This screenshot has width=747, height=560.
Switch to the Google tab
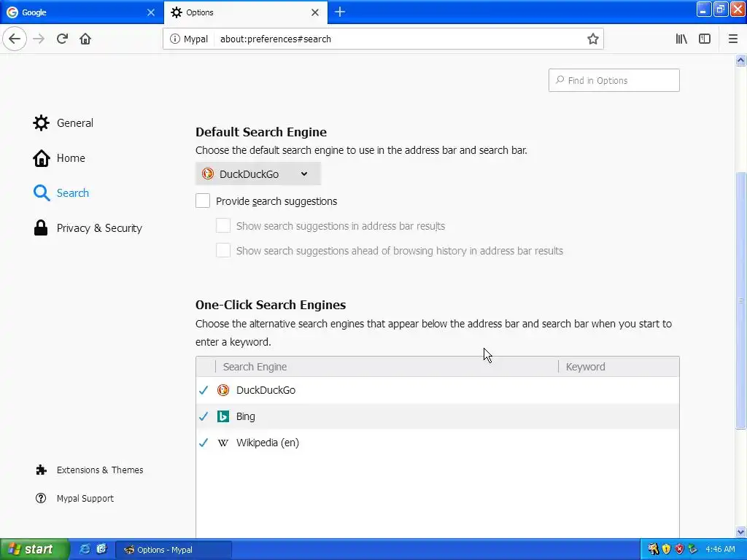point(81,12)
